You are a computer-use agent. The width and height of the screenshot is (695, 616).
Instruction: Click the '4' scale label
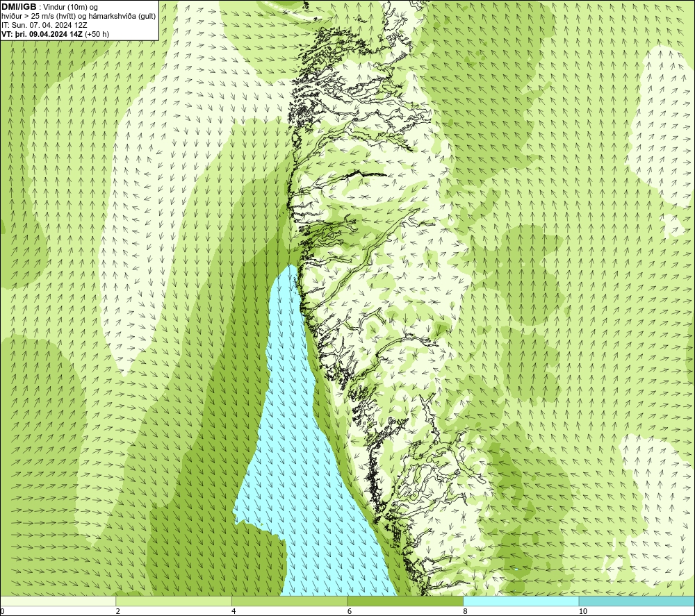[234, 611]
